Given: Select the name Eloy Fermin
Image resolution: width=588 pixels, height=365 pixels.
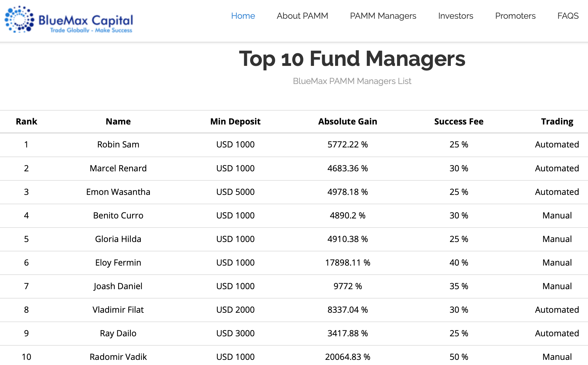Looking at the screenshot, I should tap(118, 263).
